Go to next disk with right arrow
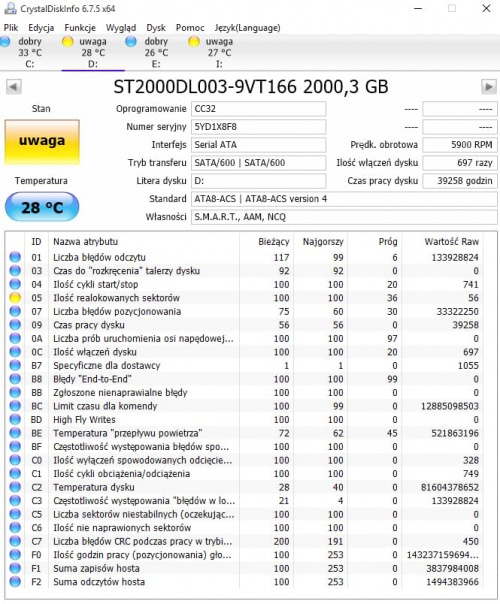Screen dimensions: 500x604 (x=488, y=87)
